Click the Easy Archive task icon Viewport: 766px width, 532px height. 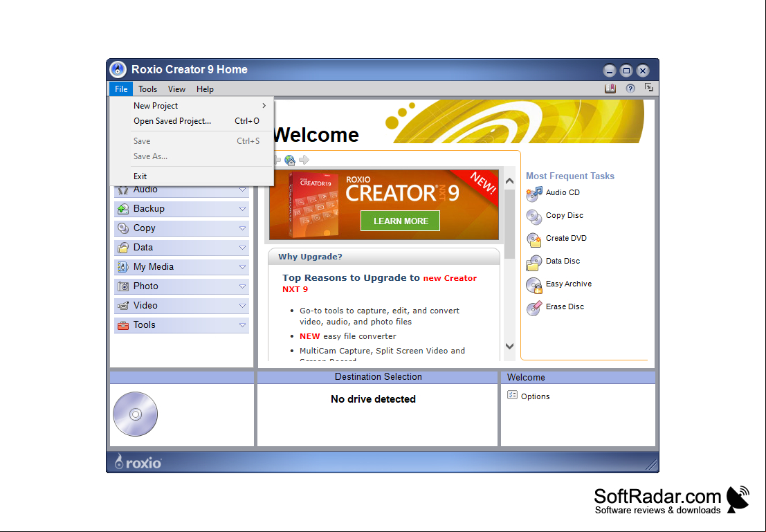(x=534, y=285)
